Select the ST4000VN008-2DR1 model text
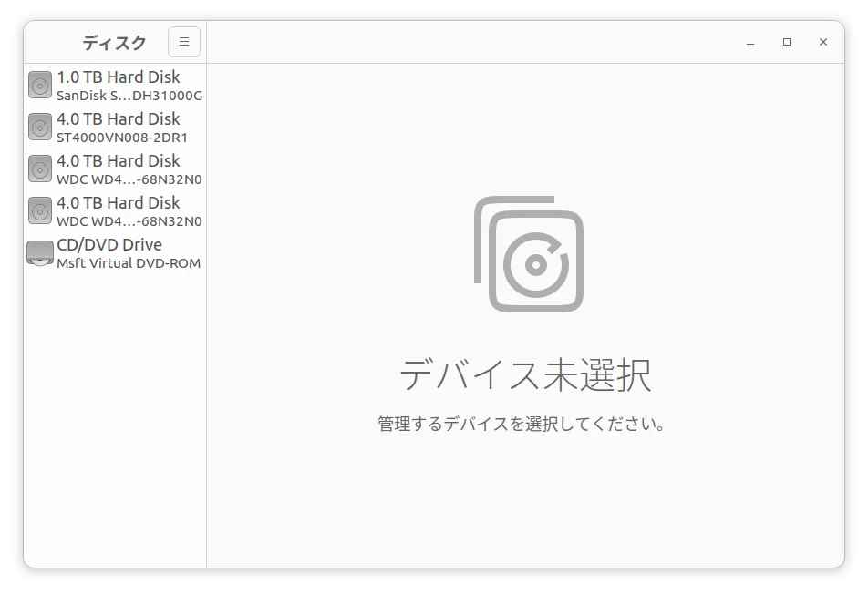Viewport: 868px width, 594px height. pyautogui.click(x=122, y=138)
